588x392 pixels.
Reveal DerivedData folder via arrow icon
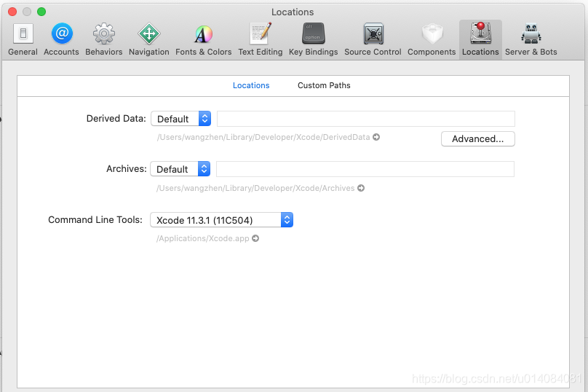376,137
